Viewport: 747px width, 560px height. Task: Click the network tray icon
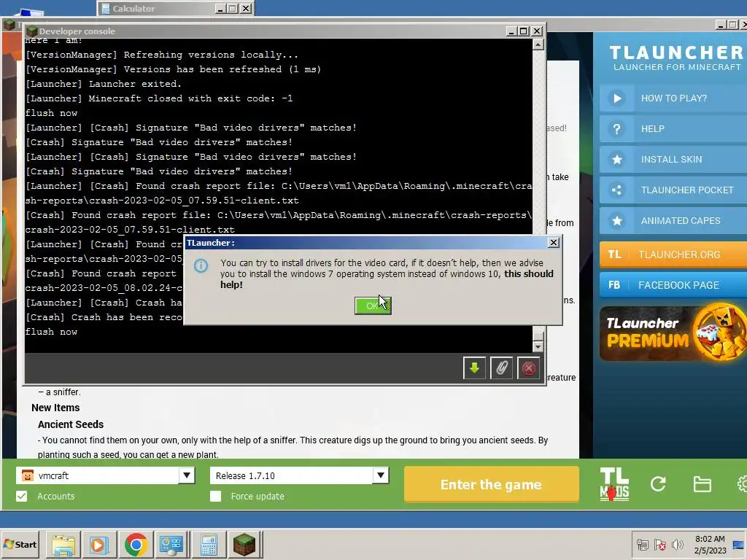coord(642,544)
